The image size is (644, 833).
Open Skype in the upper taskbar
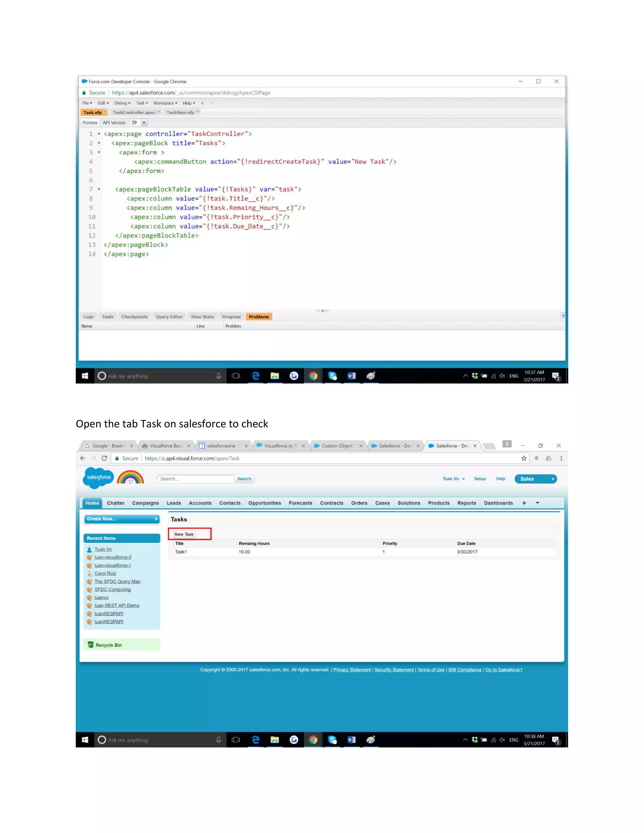tap(333, 376)
